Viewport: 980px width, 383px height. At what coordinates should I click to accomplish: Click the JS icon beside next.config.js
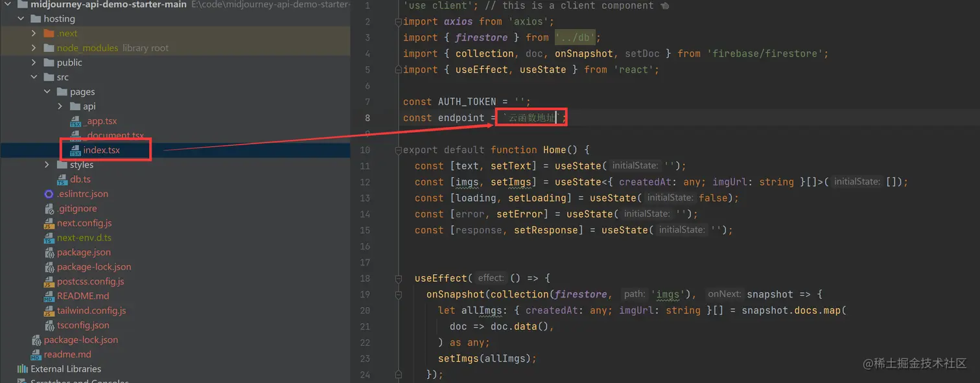point(49,224)
